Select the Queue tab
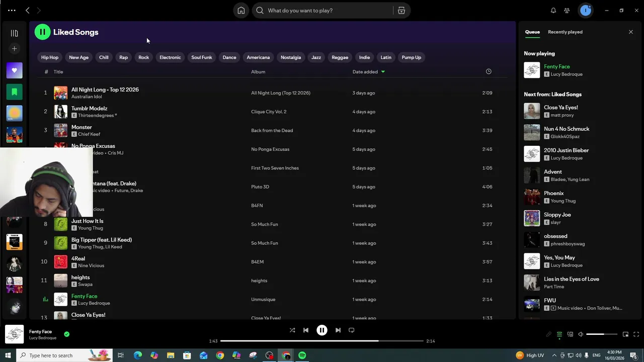644x362 pixels. pos(532,32)
